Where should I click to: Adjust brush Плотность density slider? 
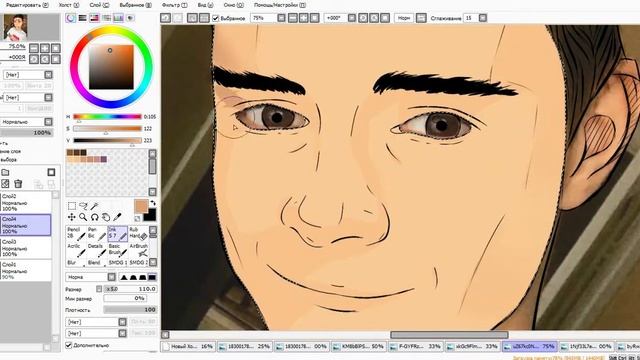130,310
